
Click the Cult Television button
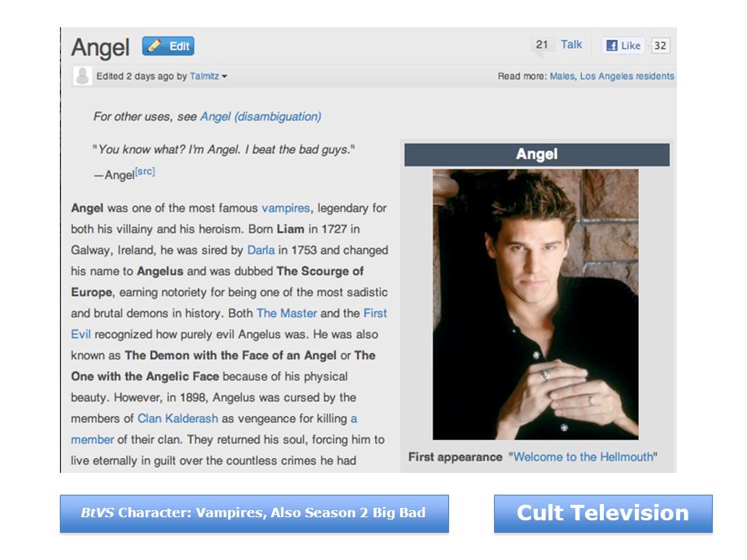point(603,513)
